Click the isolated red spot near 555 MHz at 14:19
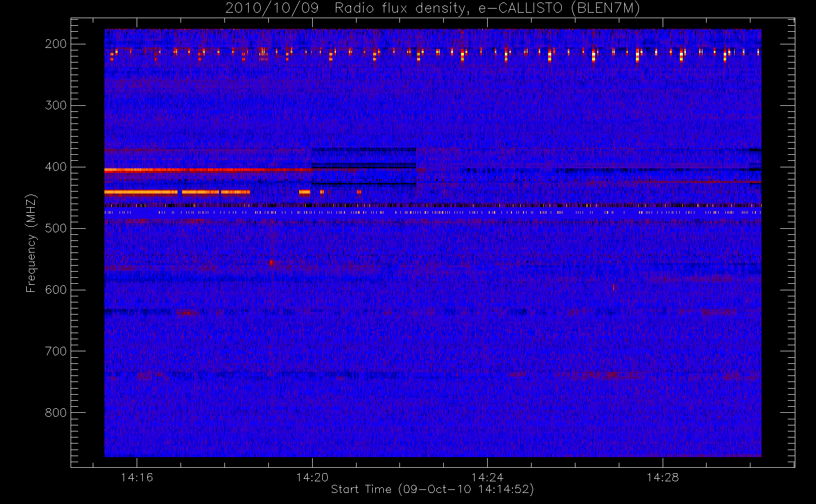Image resolution: width=816 pixels, height=504 pixels. point(271,263)
